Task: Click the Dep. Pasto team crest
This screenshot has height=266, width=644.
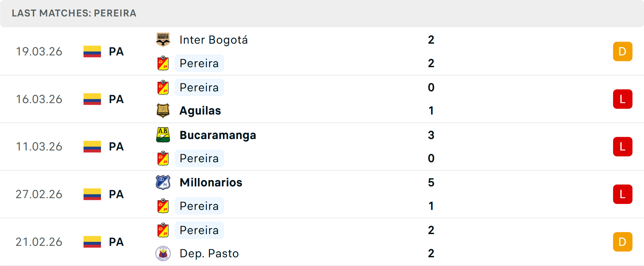Action: point(163,253)
